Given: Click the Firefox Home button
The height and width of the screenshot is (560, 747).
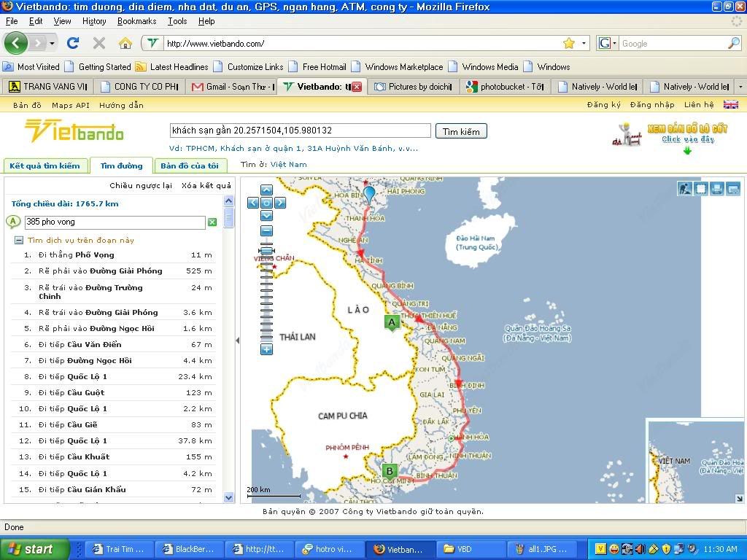Looking at the screenshot, I should click(x=125, y=43).
